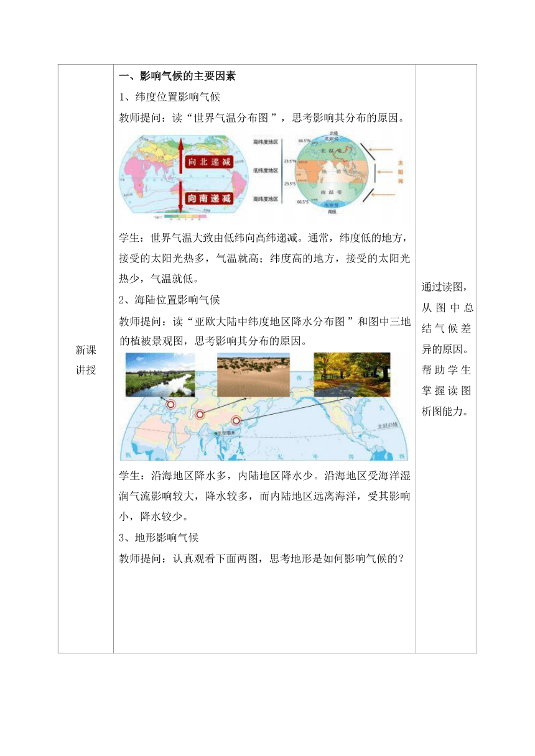This screenshot has height=756, width=535.
Task: Click the "新课" text in the left column
Action: coord(86,350)
